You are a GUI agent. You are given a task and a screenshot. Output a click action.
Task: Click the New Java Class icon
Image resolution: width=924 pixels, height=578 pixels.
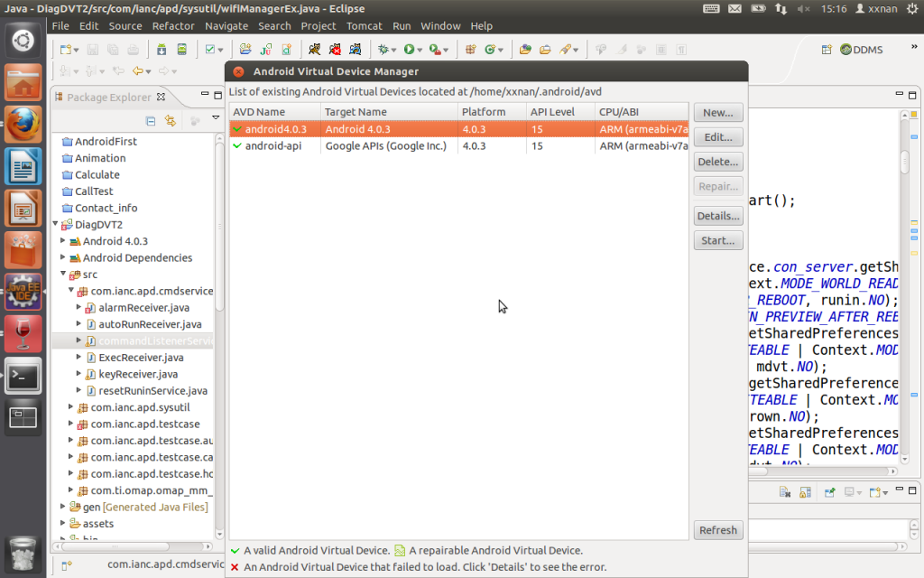click(489, 50)
